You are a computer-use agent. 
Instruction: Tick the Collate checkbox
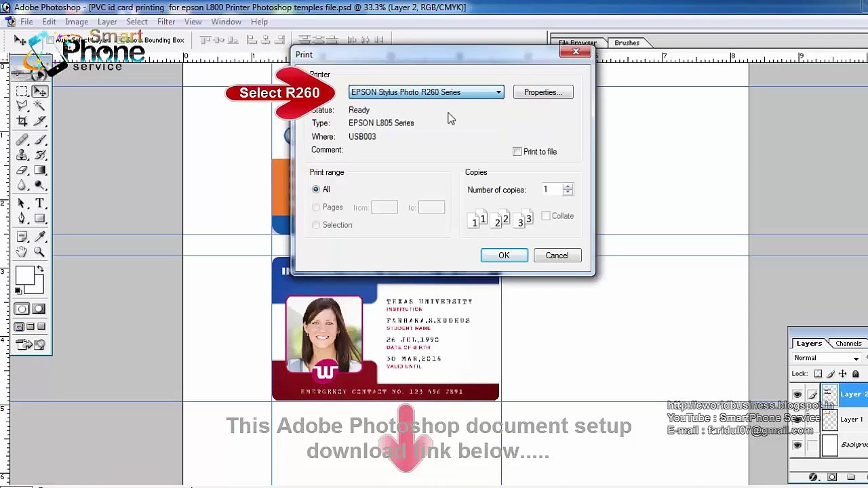(546, 216)
